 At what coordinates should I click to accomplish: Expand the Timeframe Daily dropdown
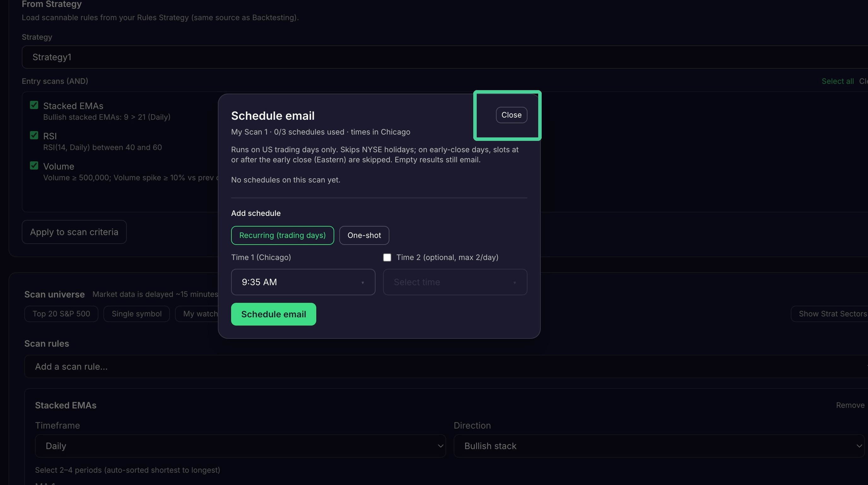coord(240,446)
